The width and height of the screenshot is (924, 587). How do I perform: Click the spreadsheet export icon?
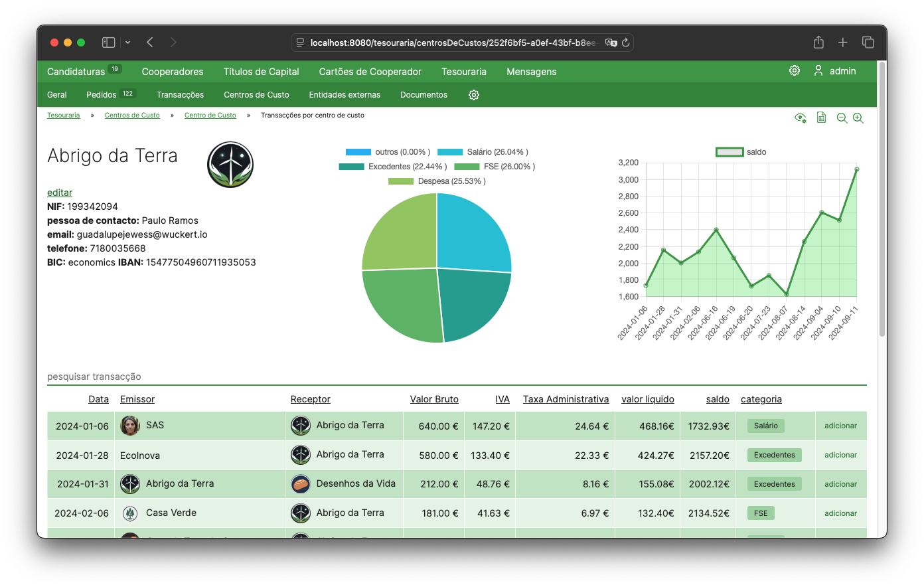[821, 118]
